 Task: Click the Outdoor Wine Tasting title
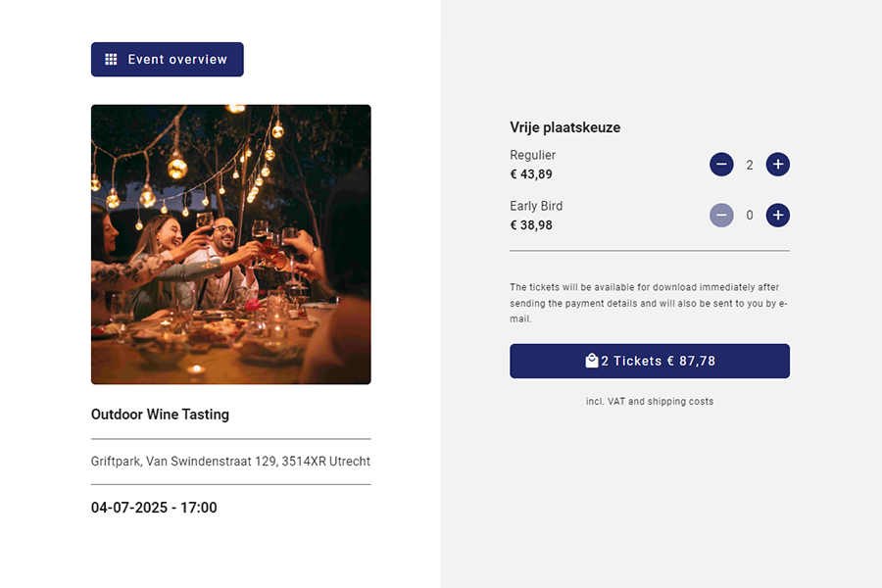coord(160,415)
